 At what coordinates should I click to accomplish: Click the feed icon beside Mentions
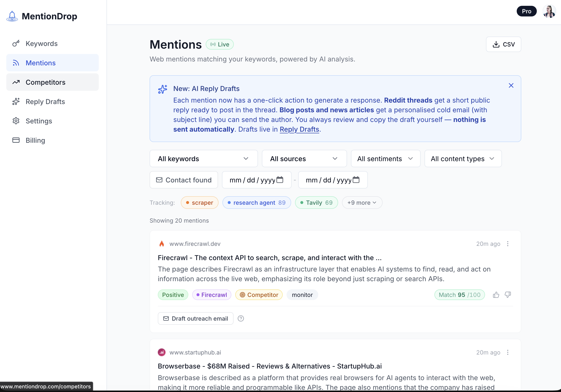(16, 63)
